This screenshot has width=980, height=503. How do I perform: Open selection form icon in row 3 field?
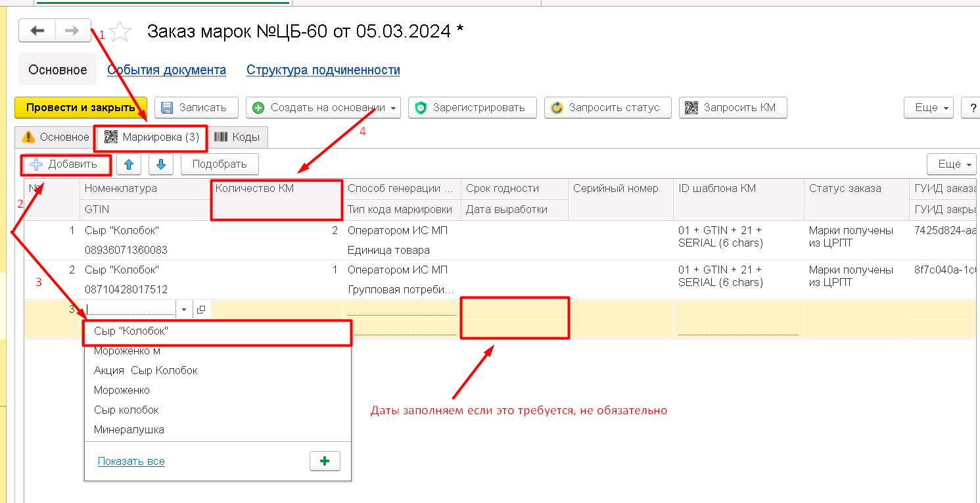(201, 309)
